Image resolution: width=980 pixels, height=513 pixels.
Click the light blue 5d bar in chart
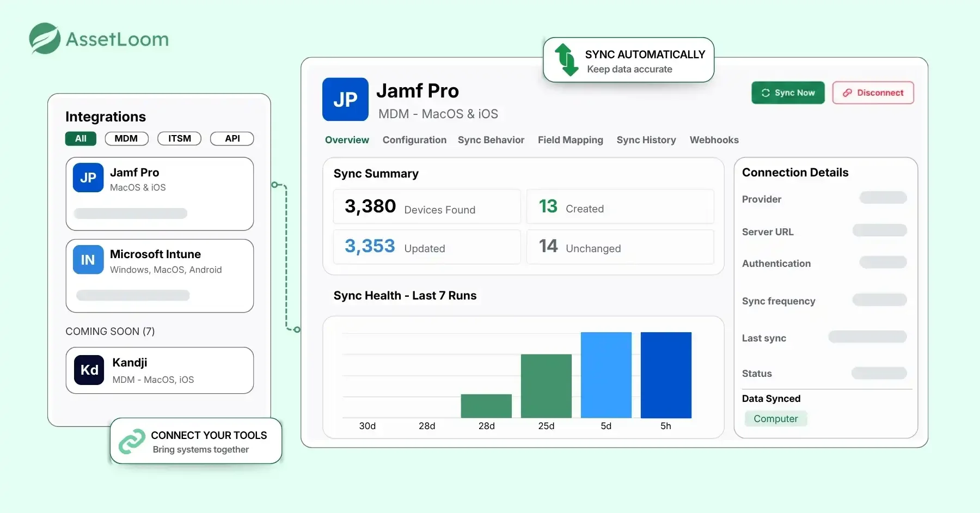click(x=606, y=375)
